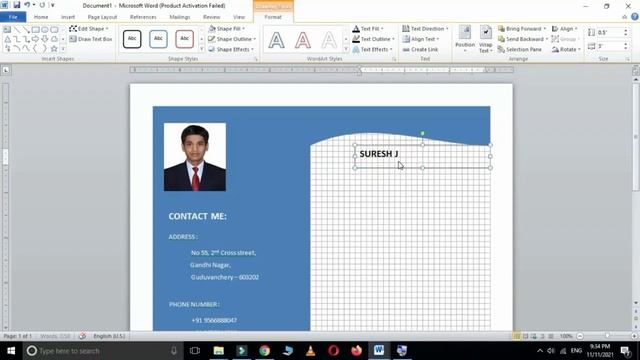
Task: Switch to Outline view
Action: (x=542, y=336)
